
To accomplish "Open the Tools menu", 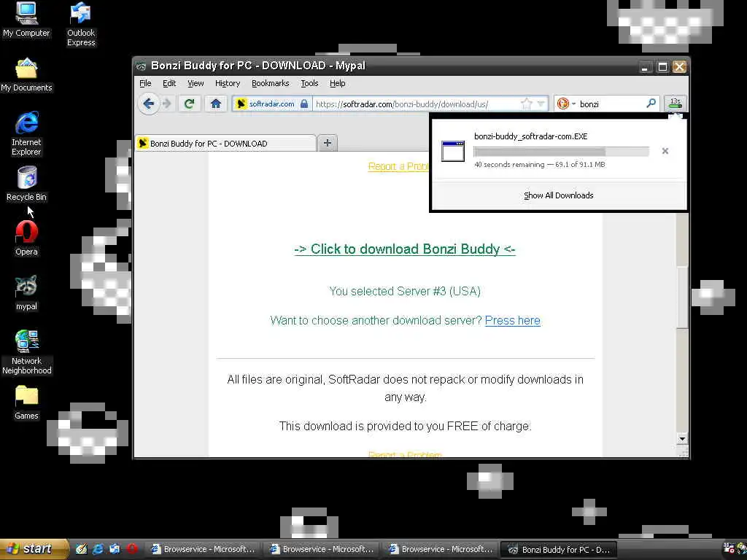I will 309,83.
